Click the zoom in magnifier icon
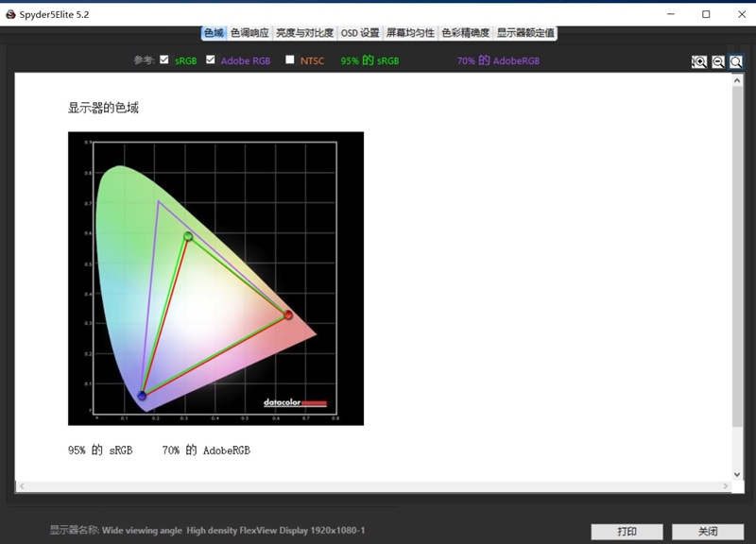 [x=698, y=61]
